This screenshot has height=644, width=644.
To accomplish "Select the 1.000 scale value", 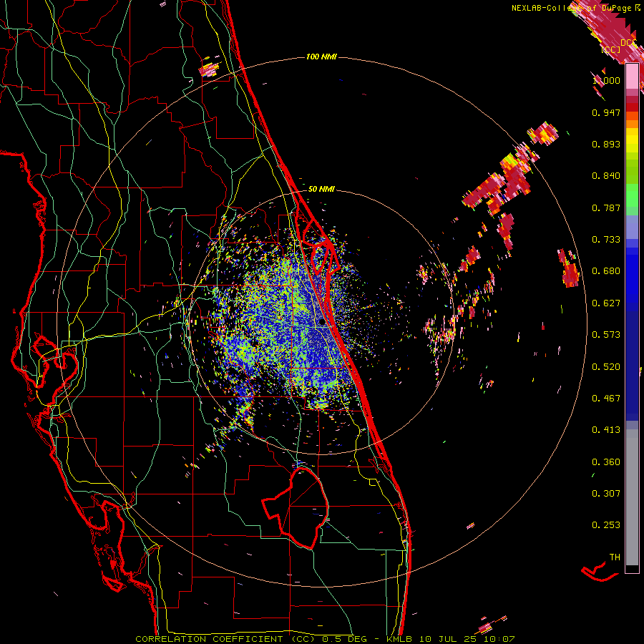I will [606, 80].
